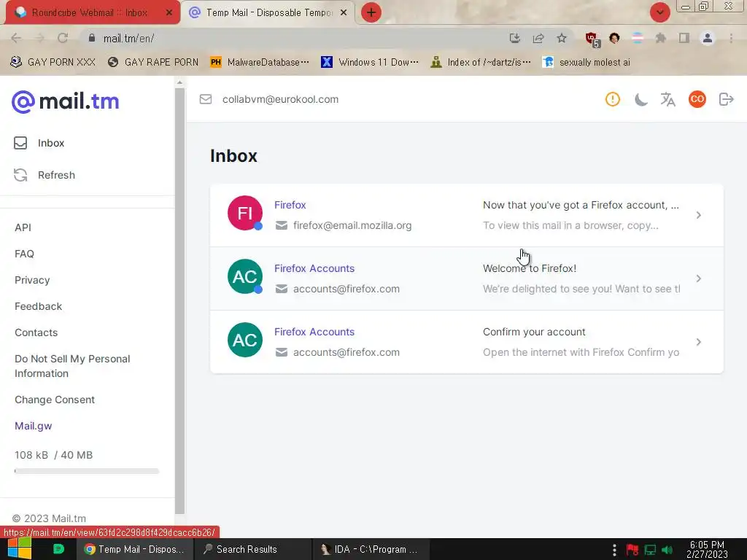The image size is (747, 560).
Task: Open the Windows 11 Dow… bookmark
Action: 370,62
